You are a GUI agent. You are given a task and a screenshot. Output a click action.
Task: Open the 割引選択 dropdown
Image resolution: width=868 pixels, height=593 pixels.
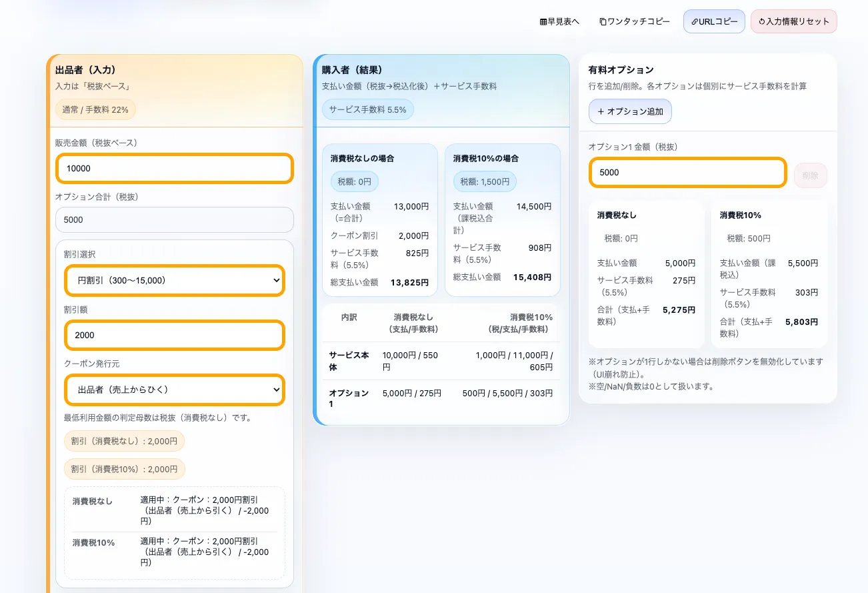click(175, 281)
